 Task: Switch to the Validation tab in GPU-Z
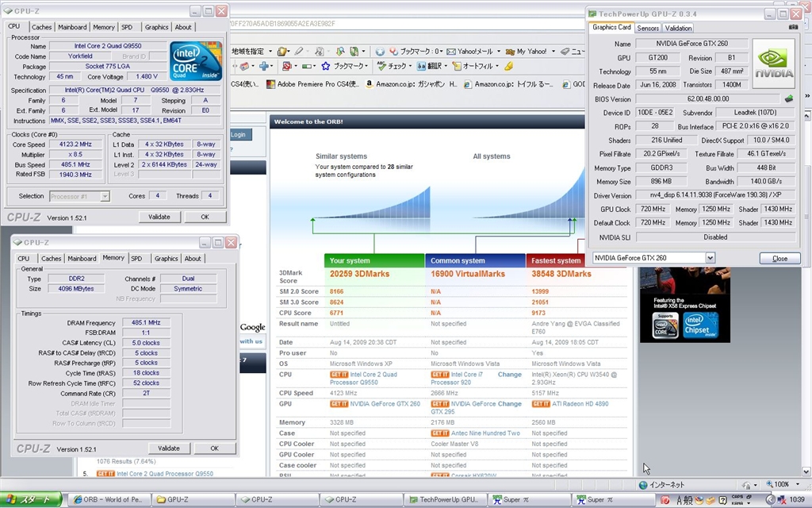678,28
